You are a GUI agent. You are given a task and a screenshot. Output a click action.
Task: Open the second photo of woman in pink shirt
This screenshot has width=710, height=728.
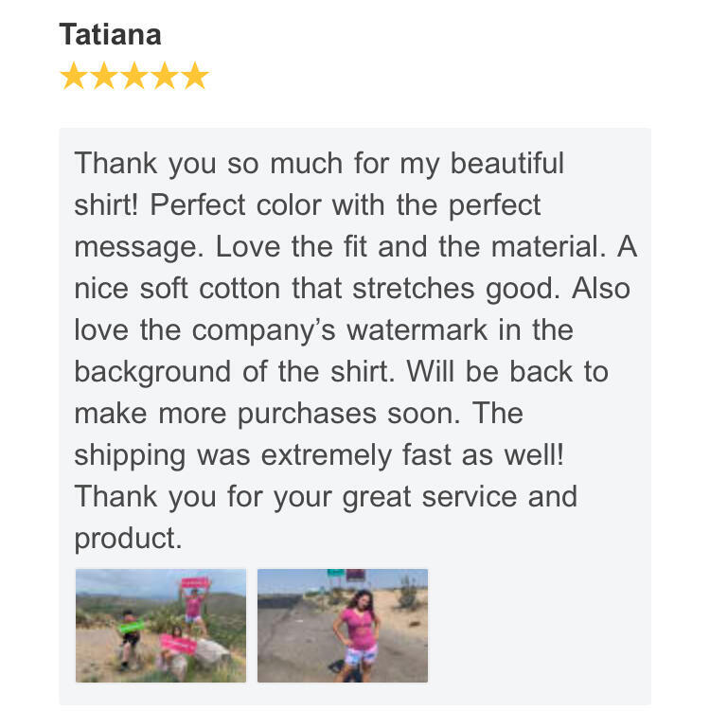(x=342, y=626)
